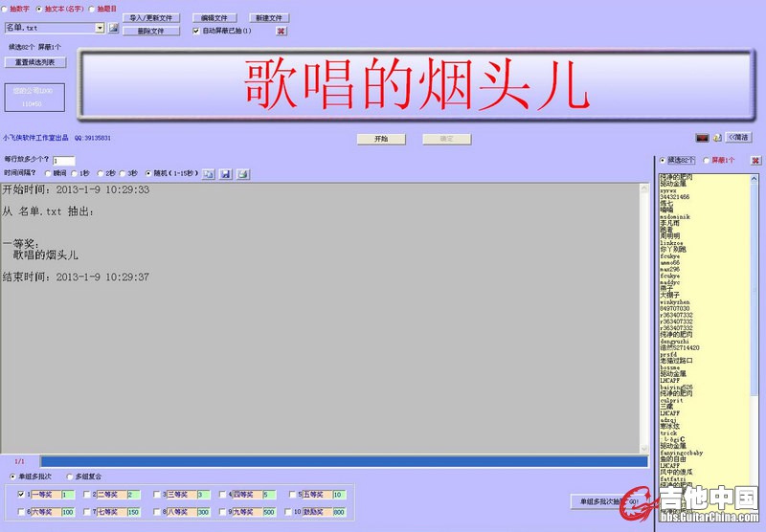Viewport: 766px width, 532px height.
Task: Uncheck the 一等奖 prize checkbox
Action: point(21,495)
